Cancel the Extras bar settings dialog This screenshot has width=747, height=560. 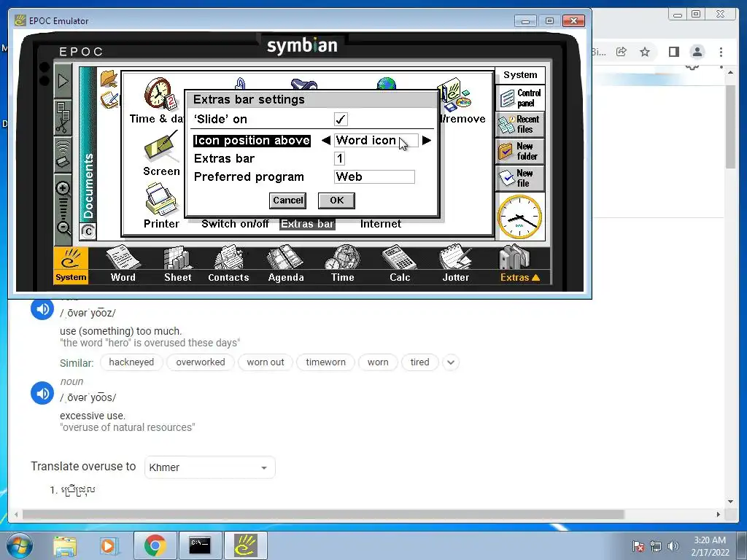287,201
